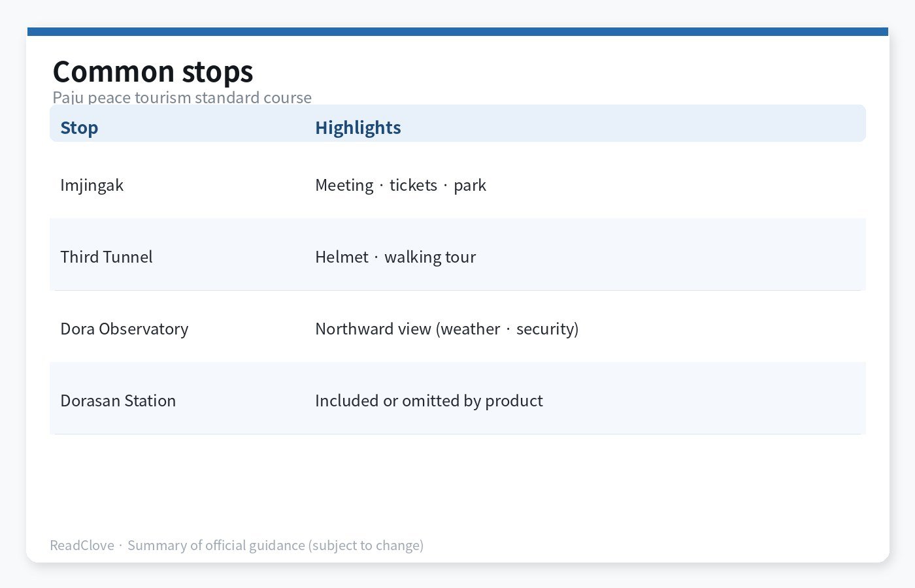The image size is (915, 588).
Task: Click the Highlights column header
Action: point(358,127)
